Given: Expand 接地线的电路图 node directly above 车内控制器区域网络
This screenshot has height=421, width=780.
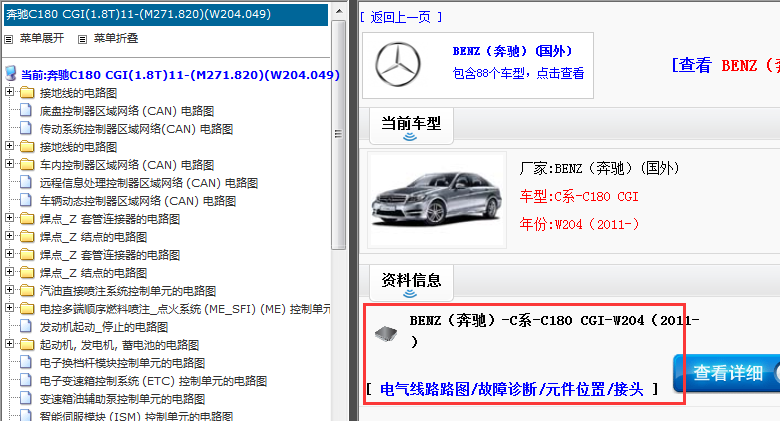Looking at the screenshot, I should 9,146.
